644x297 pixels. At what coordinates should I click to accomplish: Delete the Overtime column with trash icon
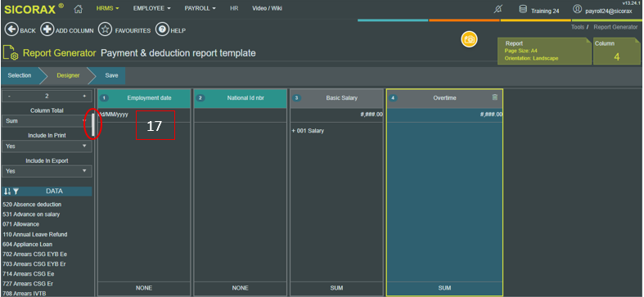[x=495, y=97]
